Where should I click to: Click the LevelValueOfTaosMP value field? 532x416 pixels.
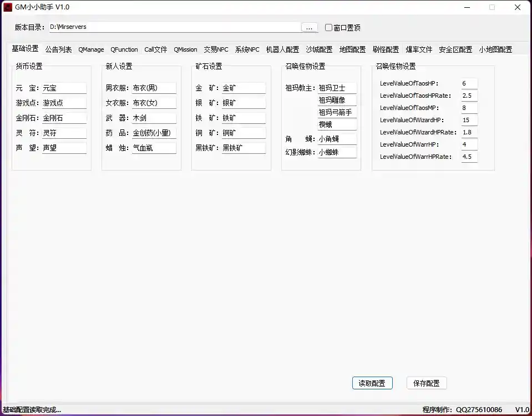[x=469, y=108]
